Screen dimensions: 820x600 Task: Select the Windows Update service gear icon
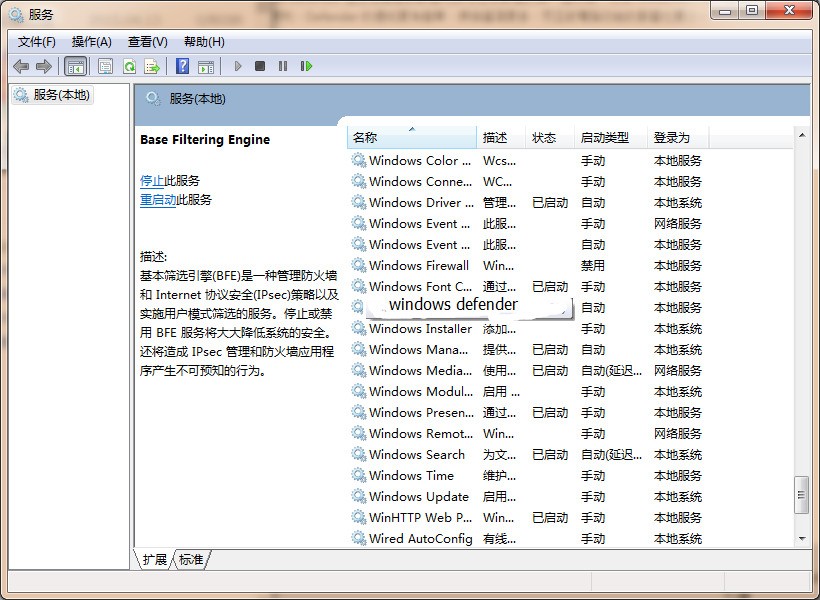[x=359, y=496]
